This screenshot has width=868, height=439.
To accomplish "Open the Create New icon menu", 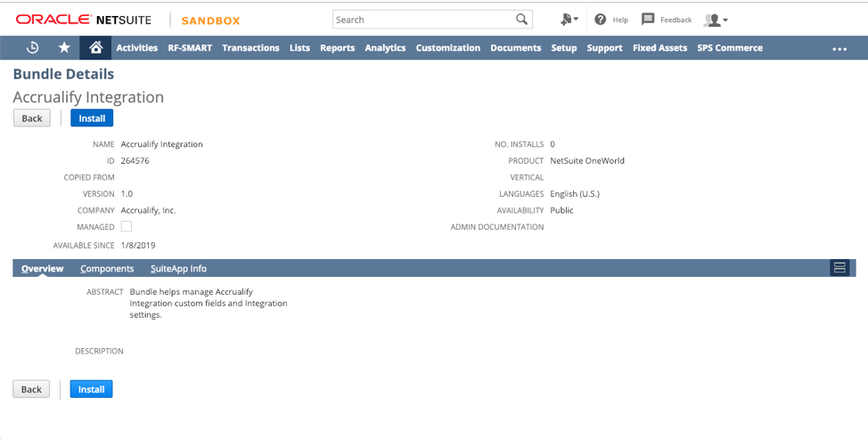I will [x=569, y=20].
